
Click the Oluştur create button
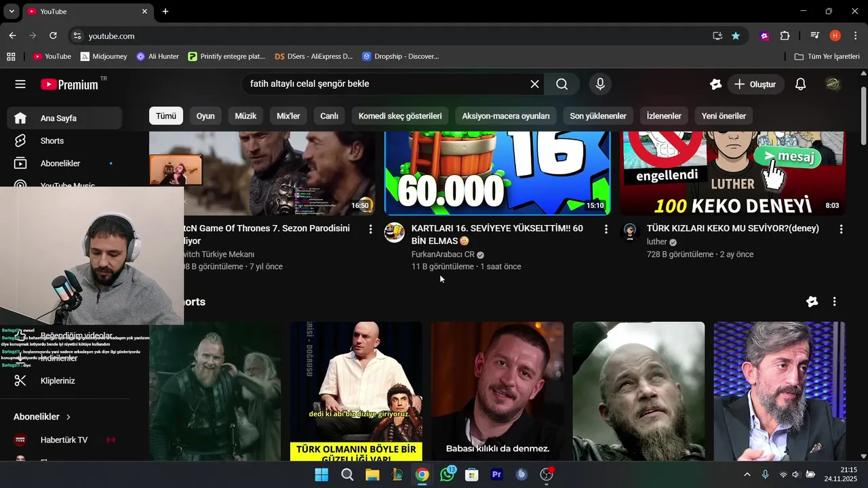(755, 84)
